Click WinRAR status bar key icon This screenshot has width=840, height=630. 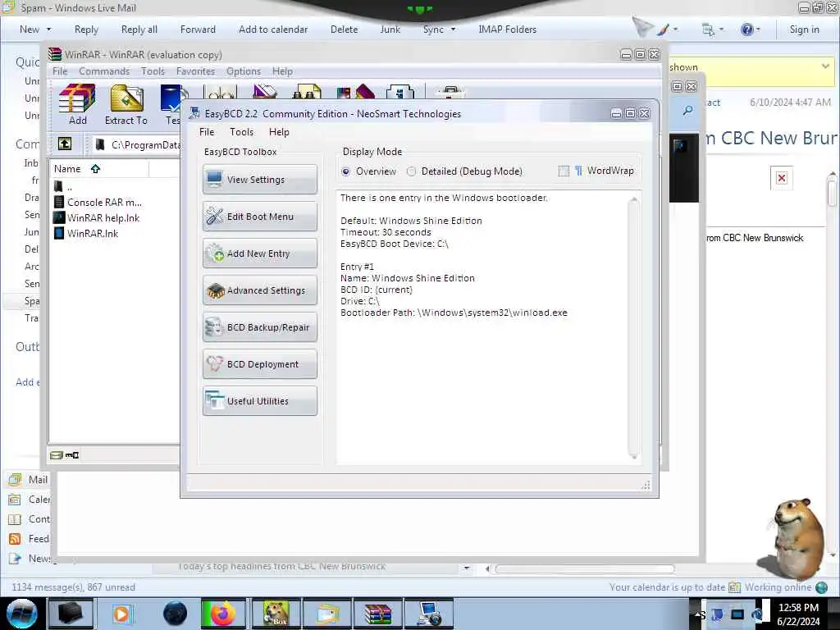(x=72, y=455)
